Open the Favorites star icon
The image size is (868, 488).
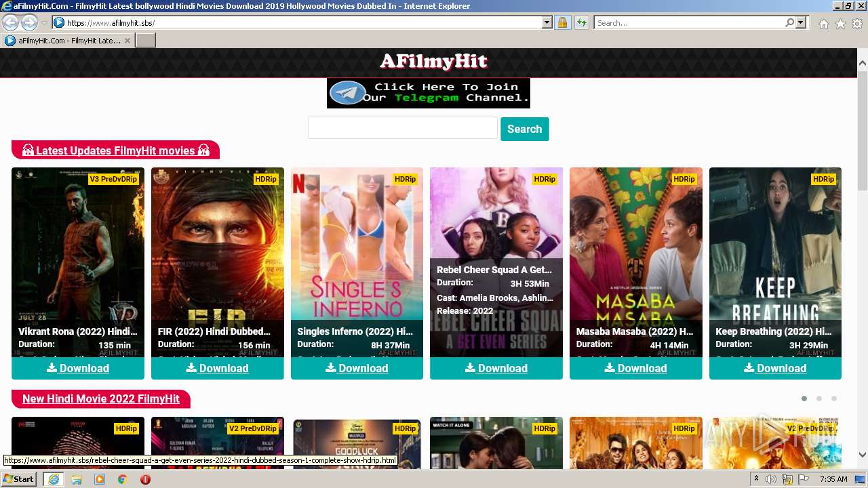[x=840, y=24]
